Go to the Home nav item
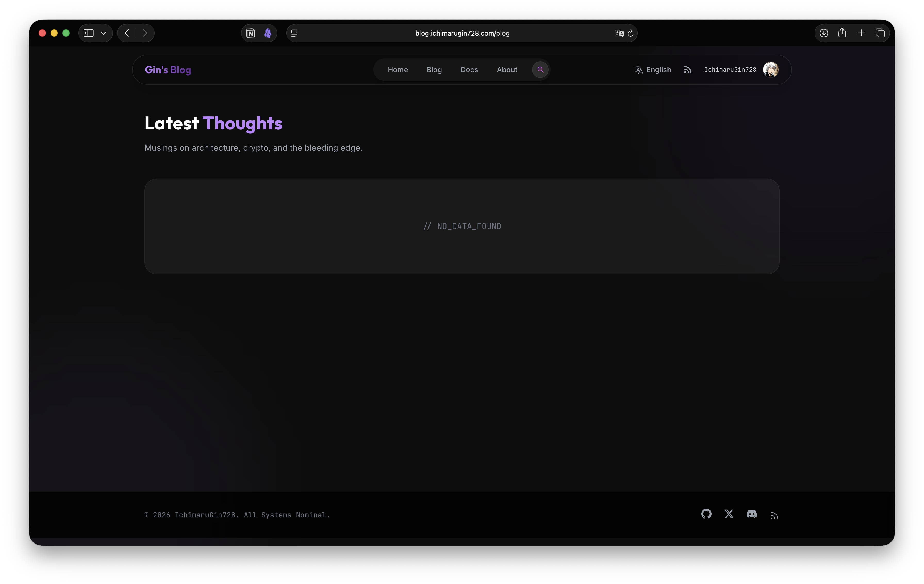 (x=398, y=69)
